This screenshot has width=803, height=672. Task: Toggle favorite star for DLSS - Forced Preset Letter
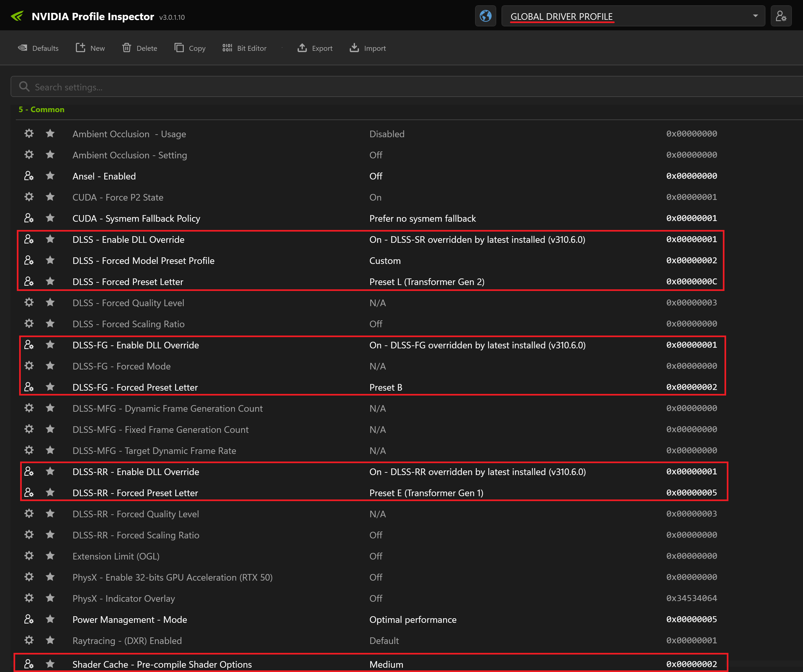click(x=50, y=281)
